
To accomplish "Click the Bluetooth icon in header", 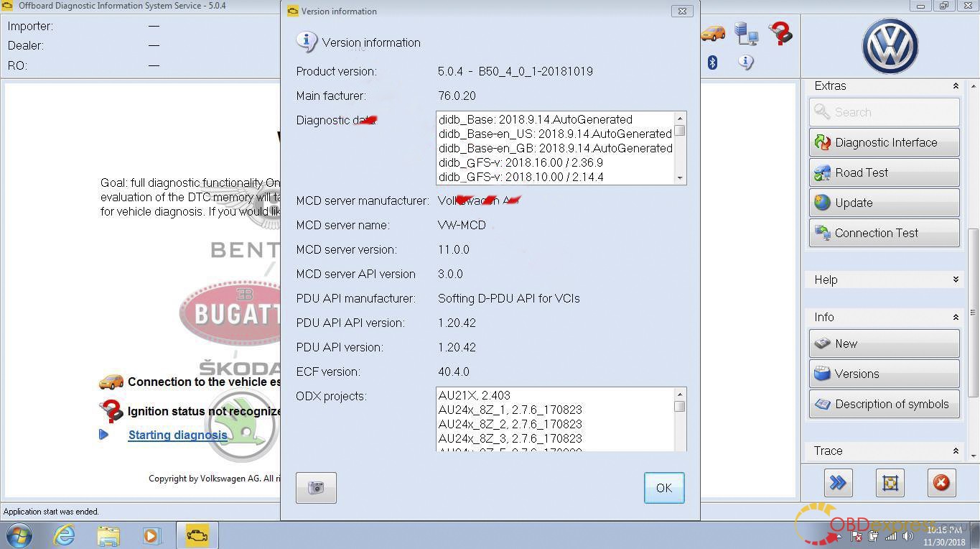I will (712, 63).
